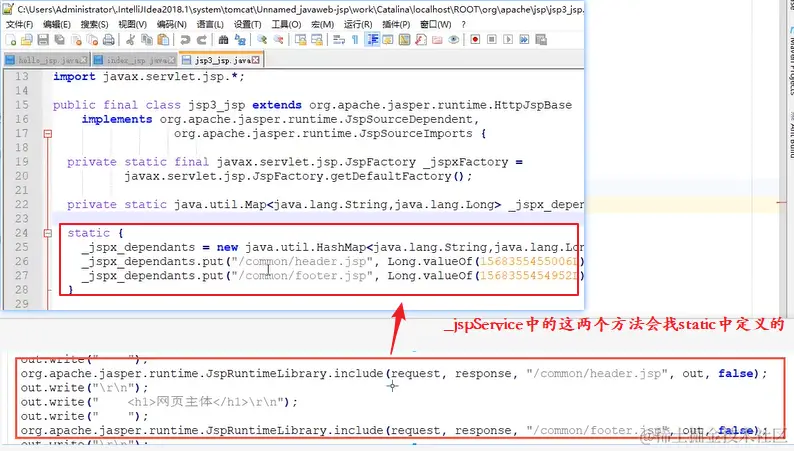Image resolution: width=794 pixels, height=451 pixels.
Task: Collapse the static block fold on line 24
Action: click(48, 233)
